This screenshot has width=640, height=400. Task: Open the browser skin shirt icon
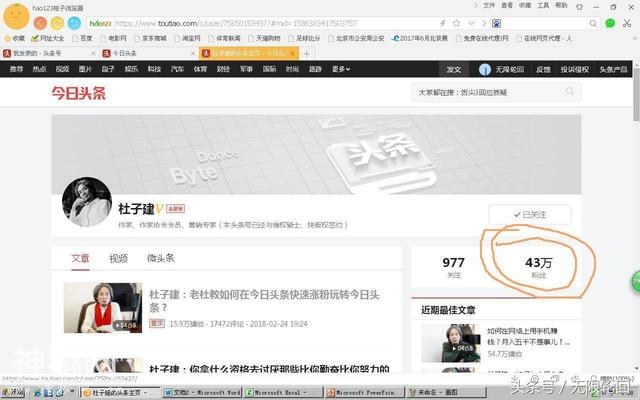579,6
